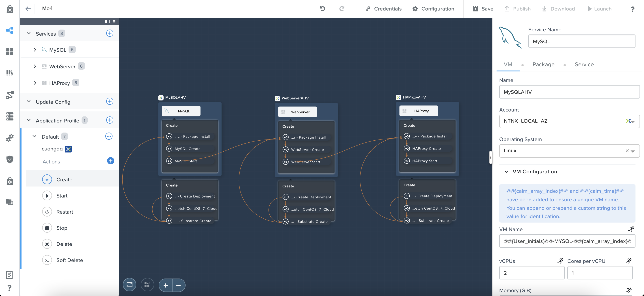Image resolution: width=644 pixels, height=296 pixels.
Task: Add new action with blue plus
Action: (110, 161)
